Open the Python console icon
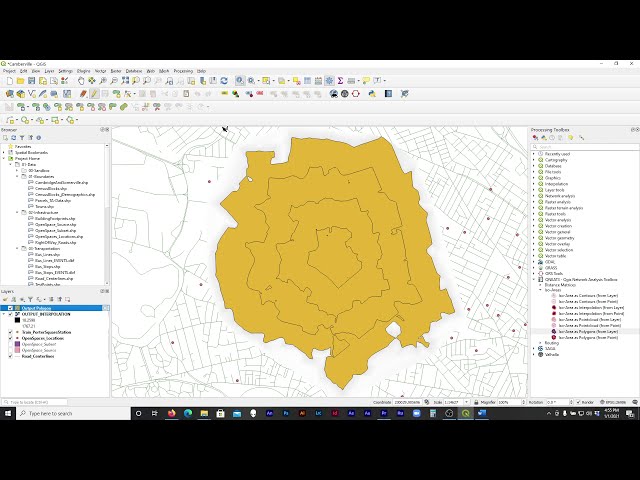This screenshot has height=480, width=640. point(372,94)
